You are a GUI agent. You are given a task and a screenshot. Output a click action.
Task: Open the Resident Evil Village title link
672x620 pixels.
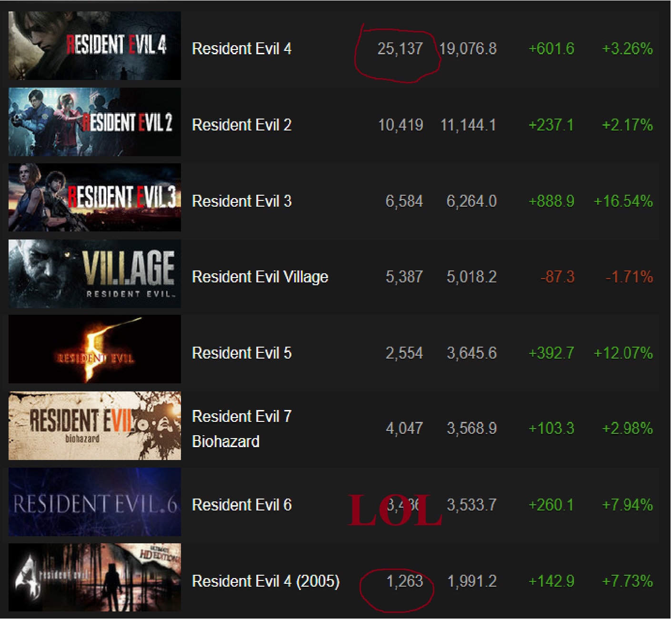[260, 277]
